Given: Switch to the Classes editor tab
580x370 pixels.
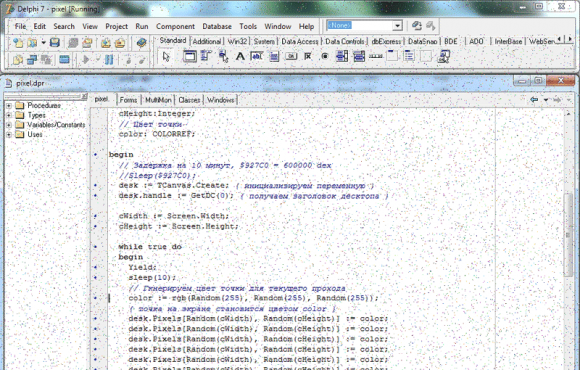Looking at the screenshot, I should point(189,100).
